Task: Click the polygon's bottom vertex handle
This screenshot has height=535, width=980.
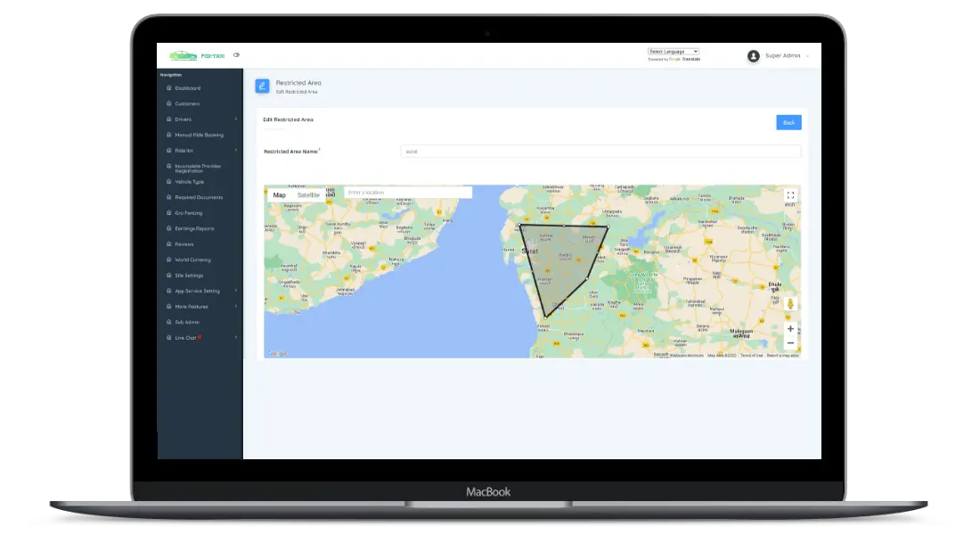Action: point(545,317)
